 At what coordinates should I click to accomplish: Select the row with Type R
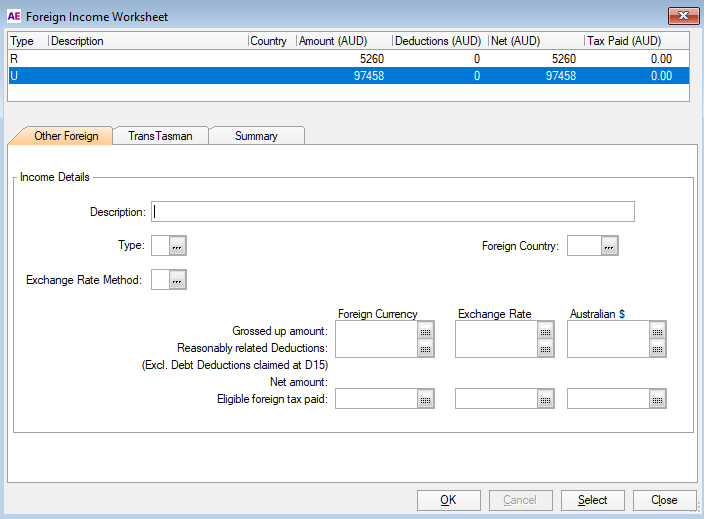tap(200, 59)
